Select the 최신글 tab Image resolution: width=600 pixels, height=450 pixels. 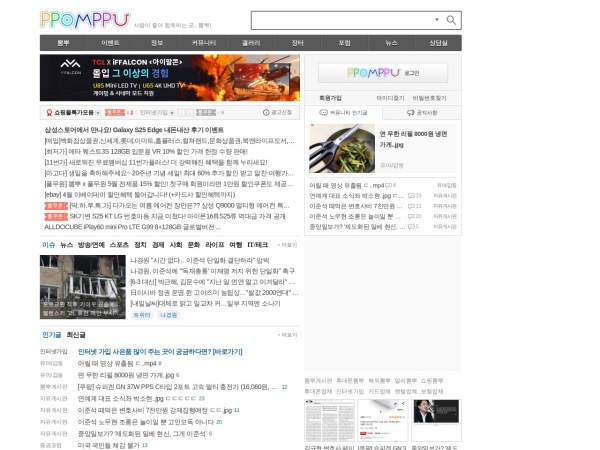[76, 335]
